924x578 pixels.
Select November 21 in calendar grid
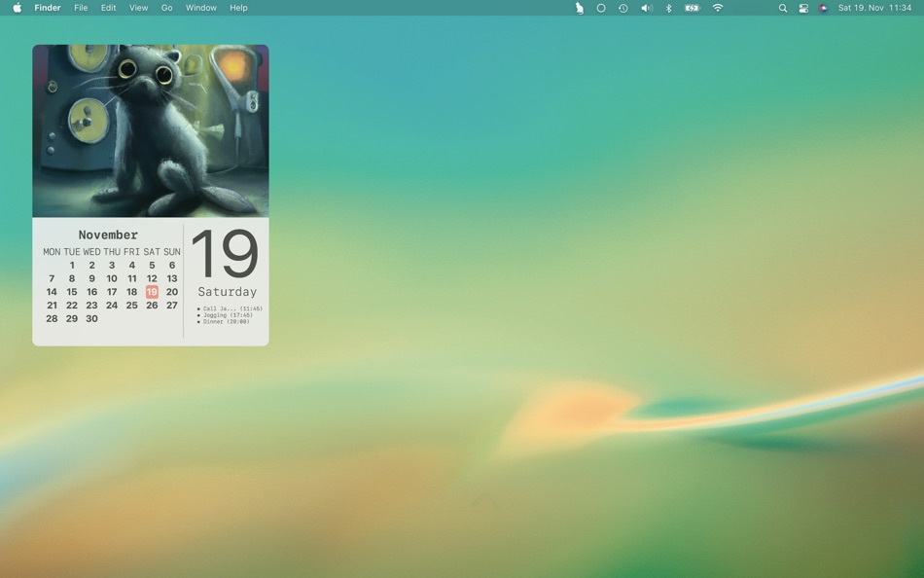(52, 305)
